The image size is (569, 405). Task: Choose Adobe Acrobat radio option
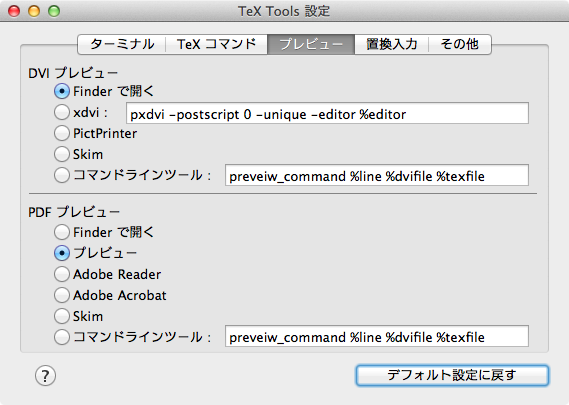pos(62,295)
